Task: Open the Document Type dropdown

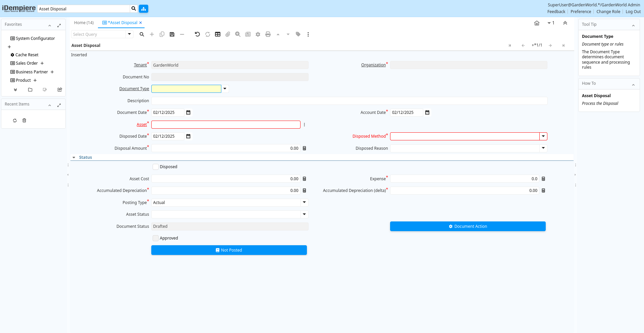Action: pos(225,89)
